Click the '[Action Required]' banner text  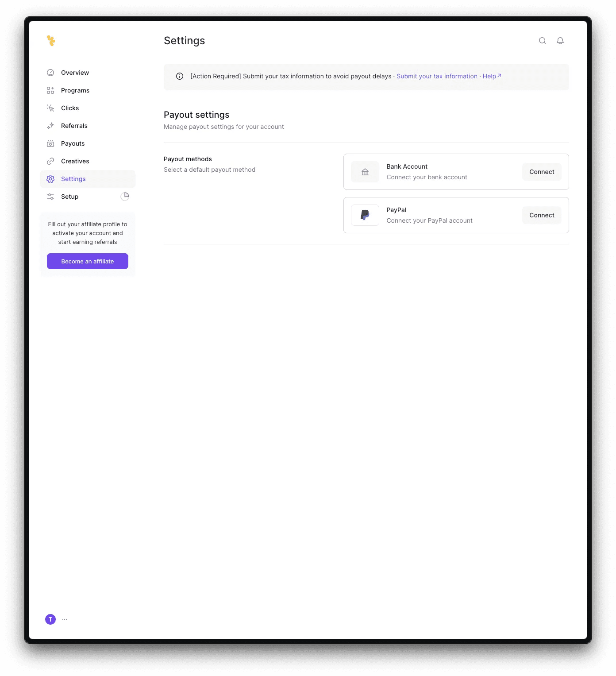click(x=291, y=76)
